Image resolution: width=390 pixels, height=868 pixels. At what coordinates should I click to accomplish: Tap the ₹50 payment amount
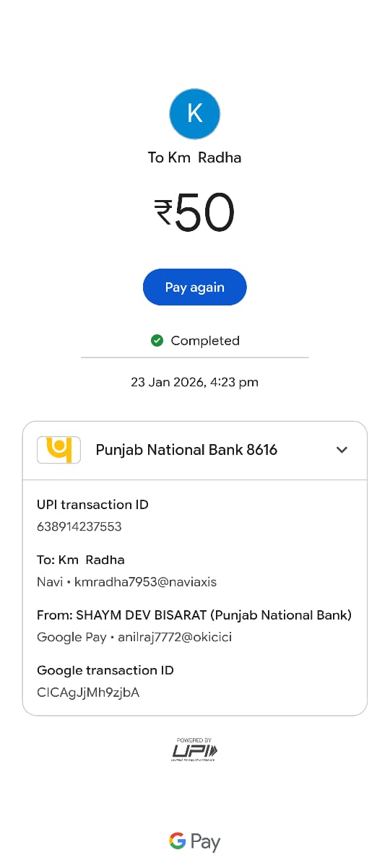click(x=194, y=212)
